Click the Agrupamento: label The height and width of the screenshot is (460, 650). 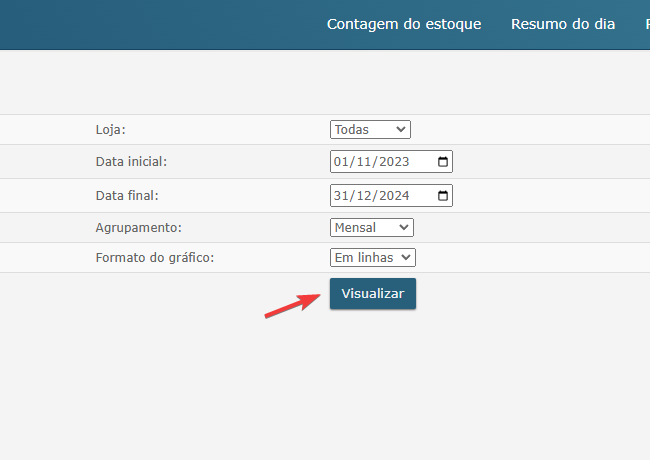coord(138,228)
